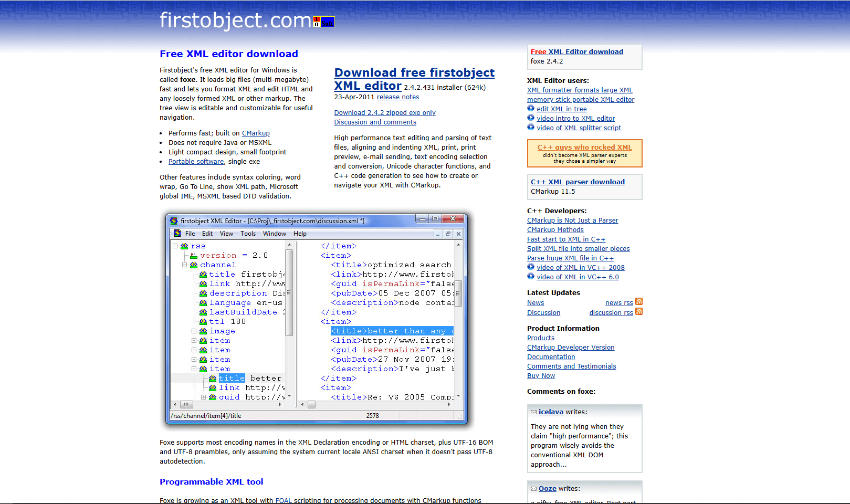
Task: Click the play icon beside 'edit XML in tree'
Action: click(x=531, y=108)
